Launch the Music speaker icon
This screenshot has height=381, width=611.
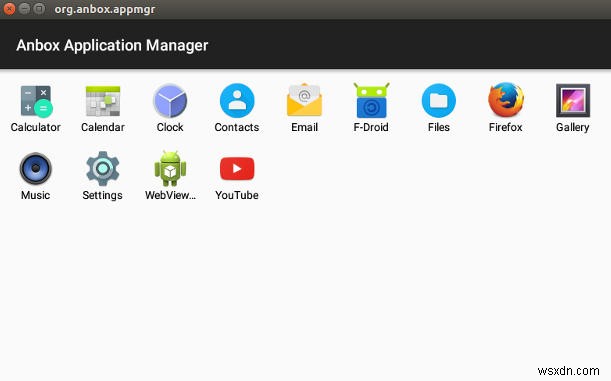[x=35, y=169]
